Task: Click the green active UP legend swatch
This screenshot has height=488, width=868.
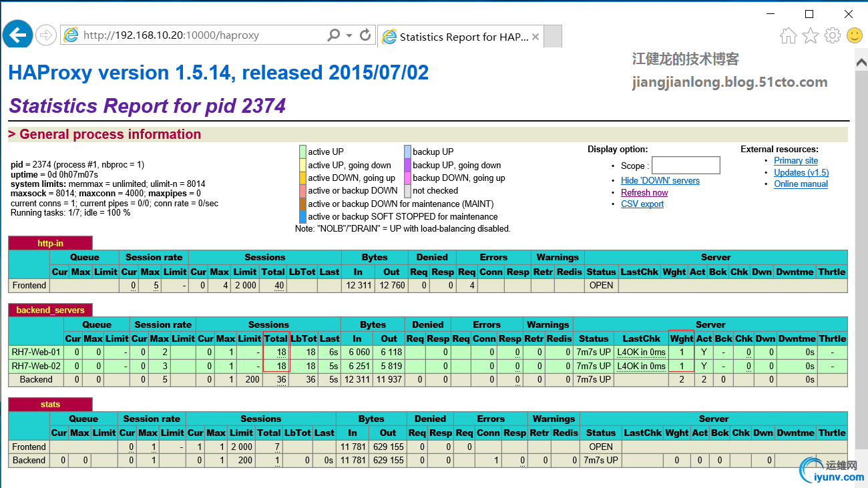Action: [x=303, y=152]
